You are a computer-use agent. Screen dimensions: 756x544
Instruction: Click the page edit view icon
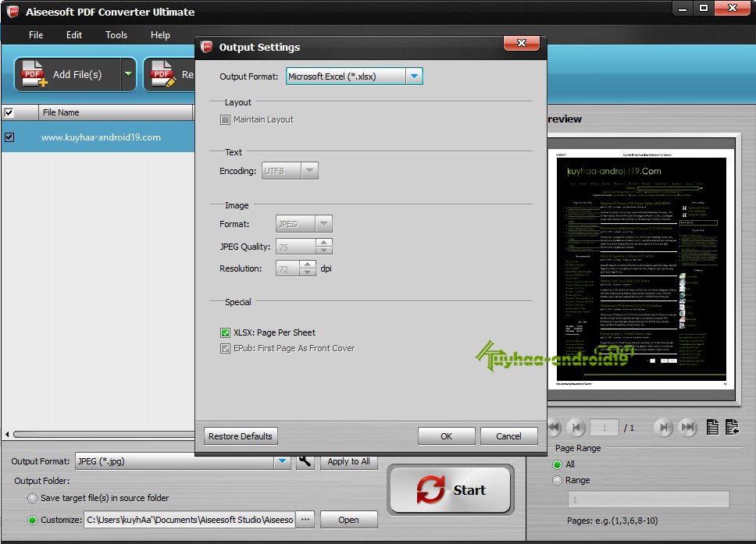[732, 427]
